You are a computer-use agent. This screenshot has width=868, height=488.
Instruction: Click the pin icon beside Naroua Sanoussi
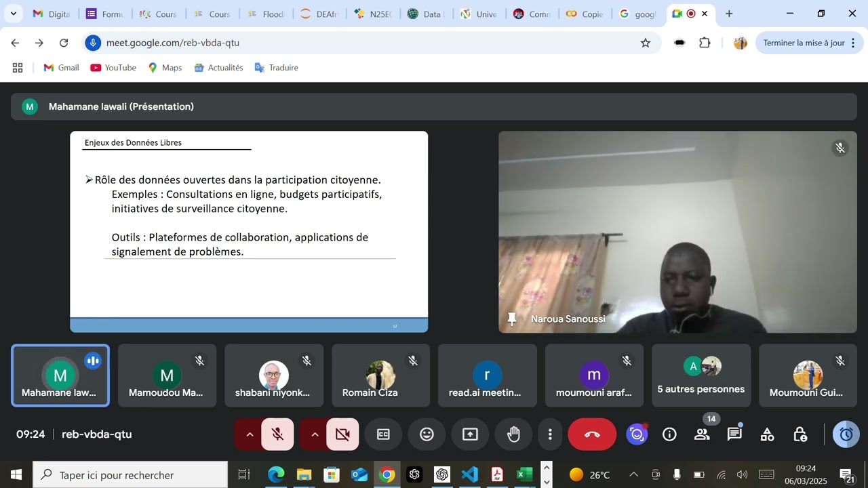[512, 319]
